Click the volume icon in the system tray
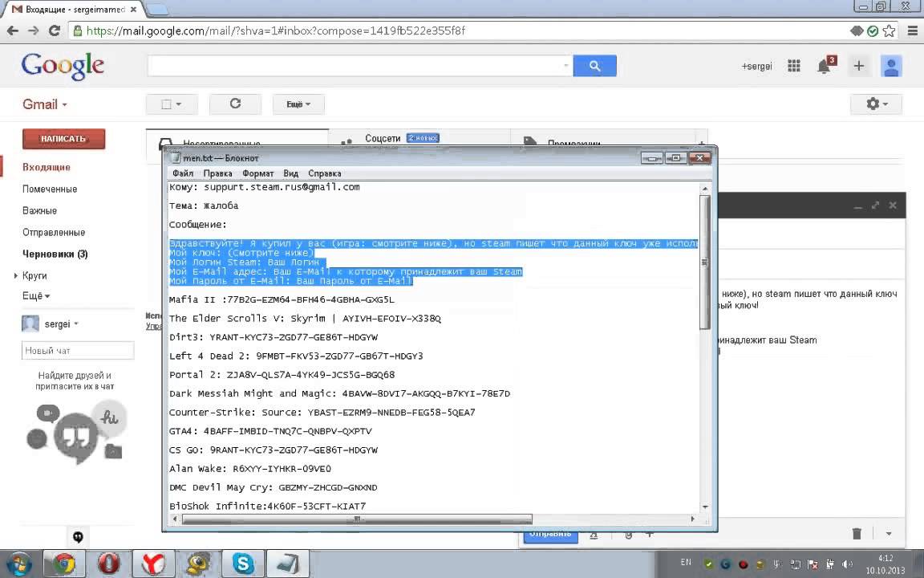 [x=847, y=564]
